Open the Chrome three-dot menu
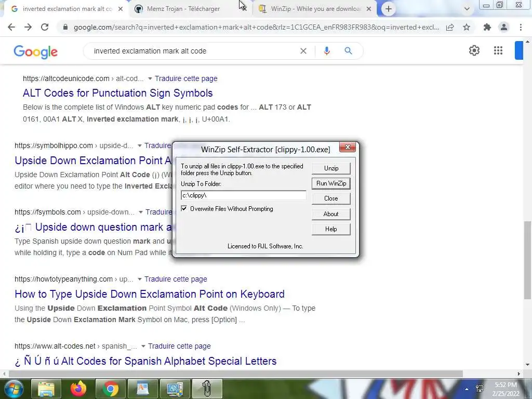532x399 pixels. click(521, 27)
